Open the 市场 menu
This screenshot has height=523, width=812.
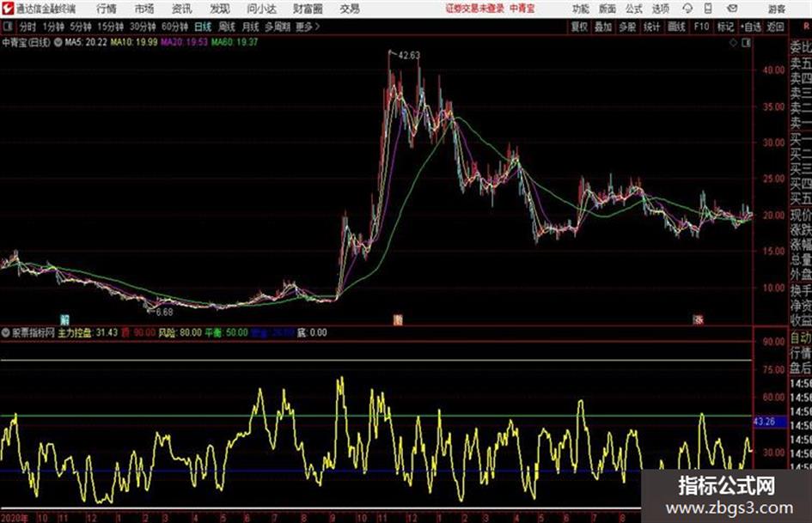click(144, 9)
